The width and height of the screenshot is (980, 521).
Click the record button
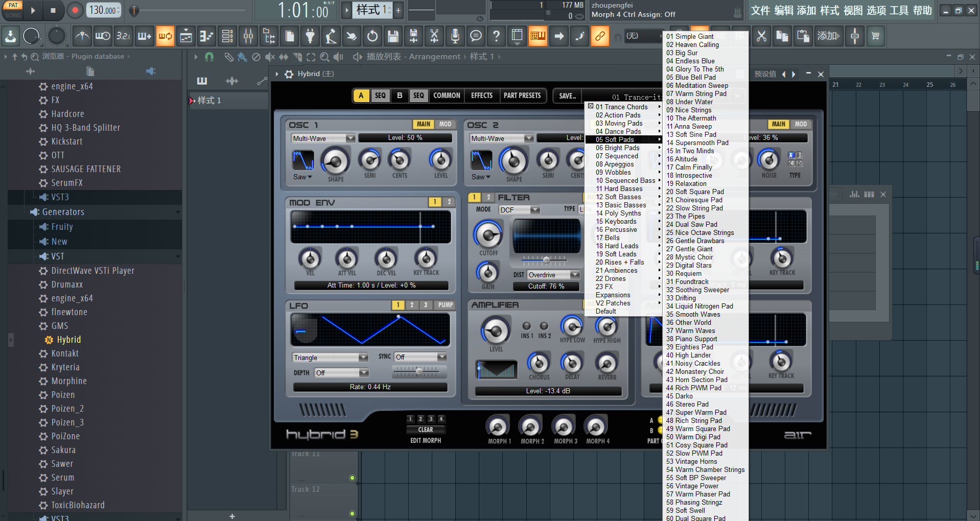pos(75,10)
